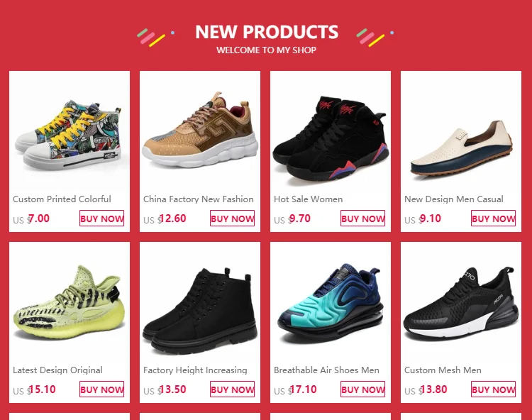Buy Now the Breathable Air Shoes Men

pyautogui.click(x=362, y=389)
